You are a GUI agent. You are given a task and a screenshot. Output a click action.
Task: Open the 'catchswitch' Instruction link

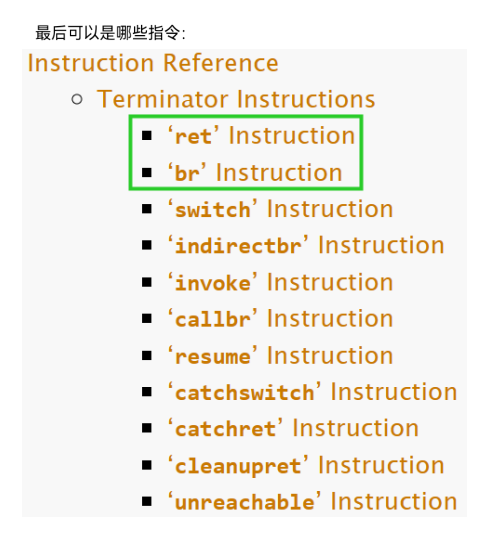click(313, 392)
